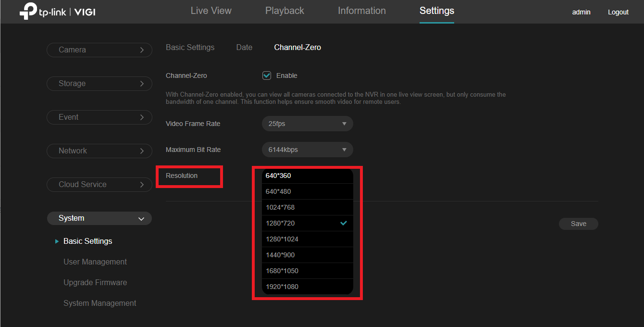The width and height of the screenshot is (644, 327).
Task: Log out via the Logout link
Action: [618, 12]
